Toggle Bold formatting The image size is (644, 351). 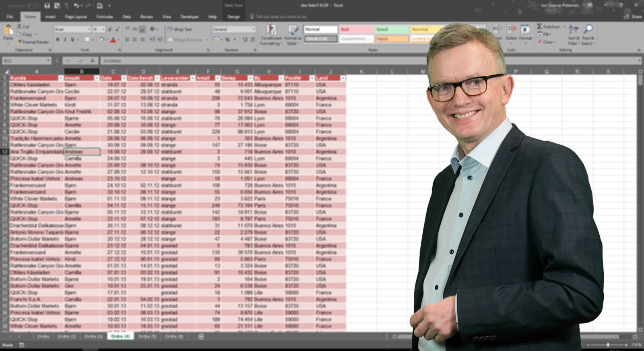[x=58, y=39]
